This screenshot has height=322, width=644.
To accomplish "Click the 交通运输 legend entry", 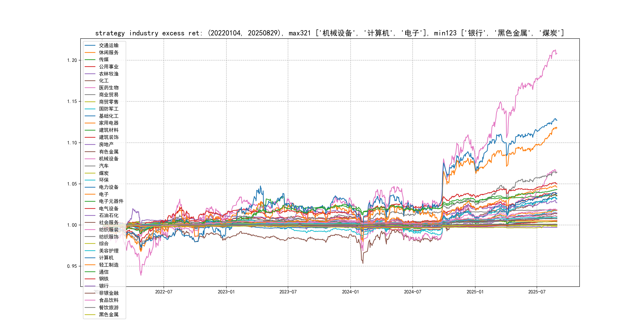I will pyautogui.click(x=109, y=46).
